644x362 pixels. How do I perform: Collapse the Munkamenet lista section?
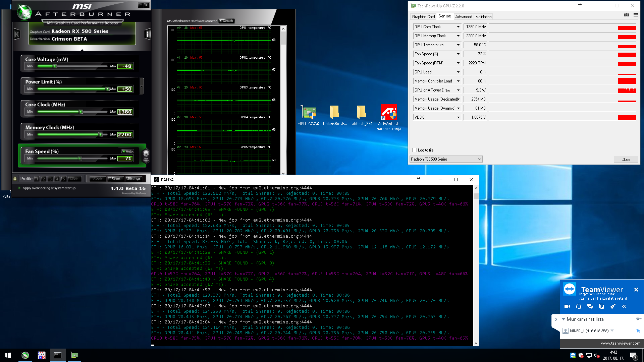[563, 319]
